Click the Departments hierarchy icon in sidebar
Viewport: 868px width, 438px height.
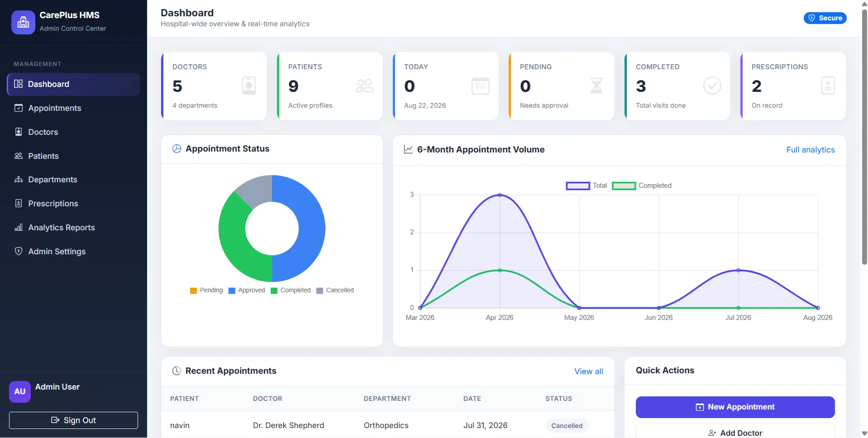click(19, 180)
